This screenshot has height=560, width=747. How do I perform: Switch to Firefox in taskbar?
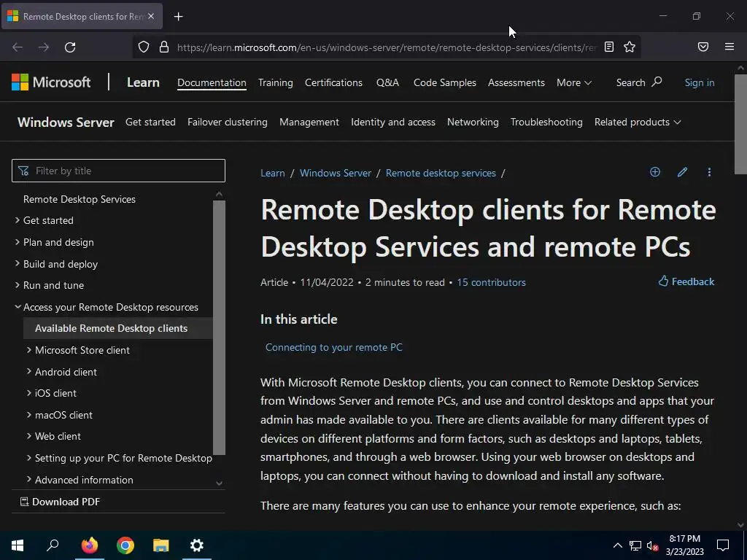89,545
